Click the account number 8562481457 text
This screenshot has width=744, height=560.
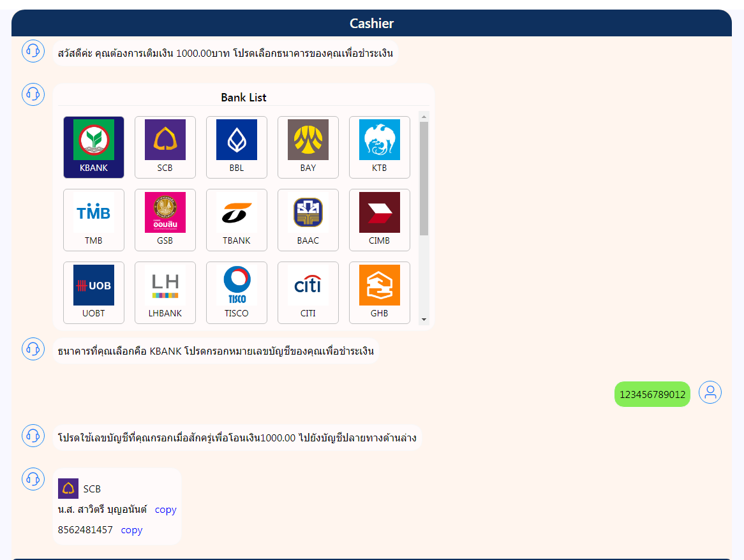click(86, 529)
